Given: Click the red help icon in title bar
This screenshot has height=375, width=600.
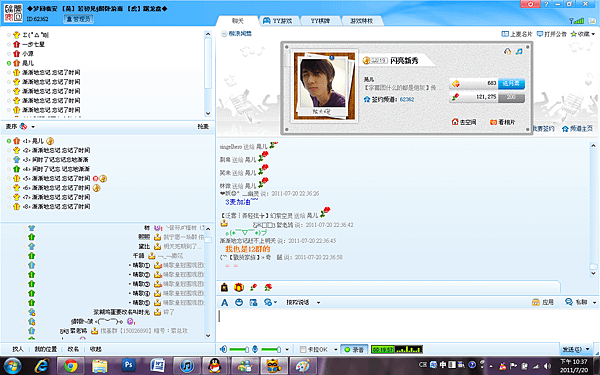Looking at the screenshot, I should coord(531,4).
